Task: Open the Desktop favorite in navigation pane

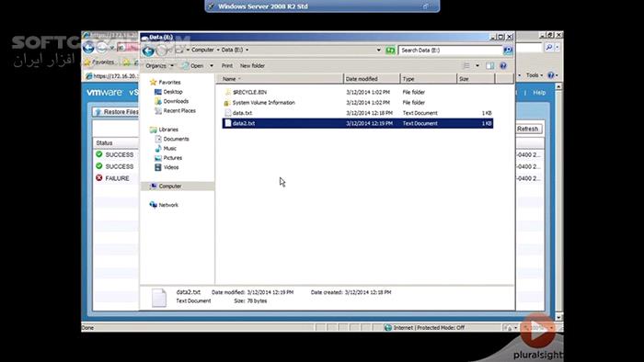Action: coord(168,92)
